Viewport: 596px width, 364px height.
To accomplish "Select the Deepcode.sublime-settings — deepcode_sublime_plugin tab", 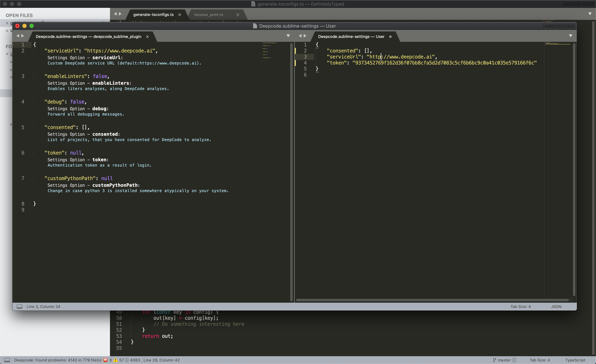I will tap(89, 37).
